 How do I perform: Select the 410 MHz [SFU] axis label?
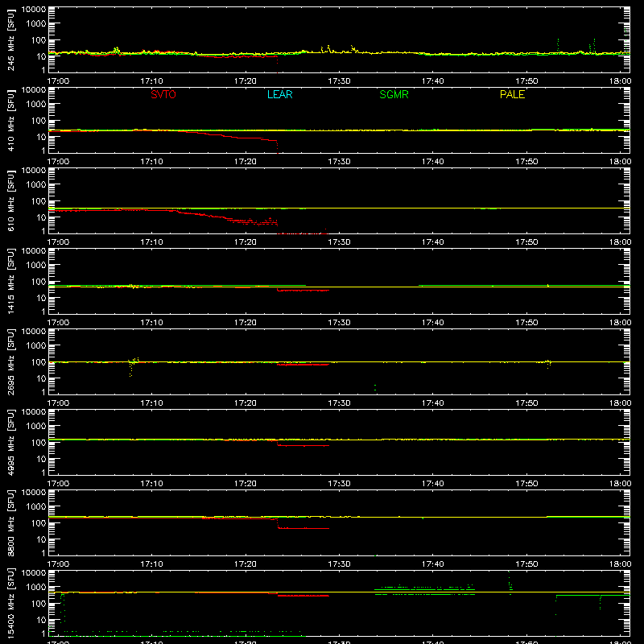point(11,120)
